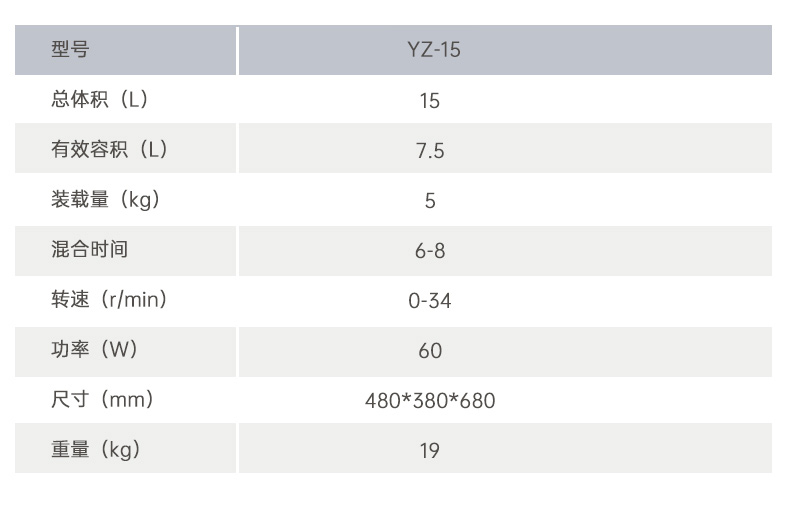
Task: Select the mixing time value 6-8
Action: 430,250
